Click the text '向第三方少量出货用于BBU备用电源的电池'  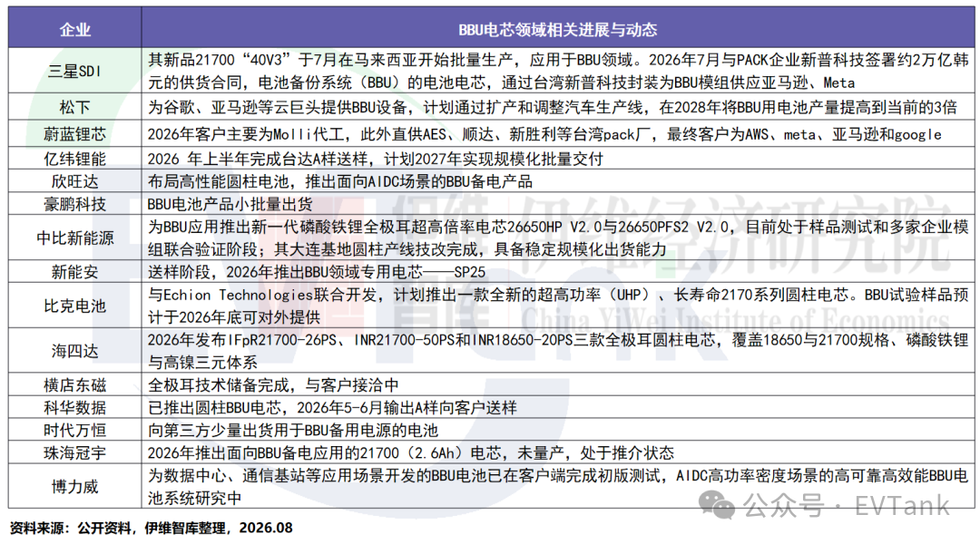pos(292,431)
